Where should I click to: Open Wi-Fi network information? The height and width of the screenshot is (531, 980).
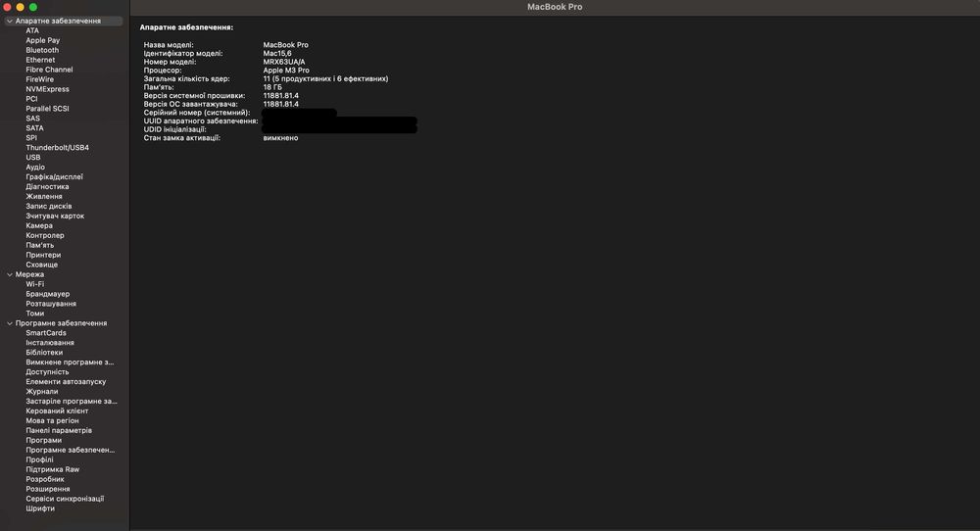35,284
